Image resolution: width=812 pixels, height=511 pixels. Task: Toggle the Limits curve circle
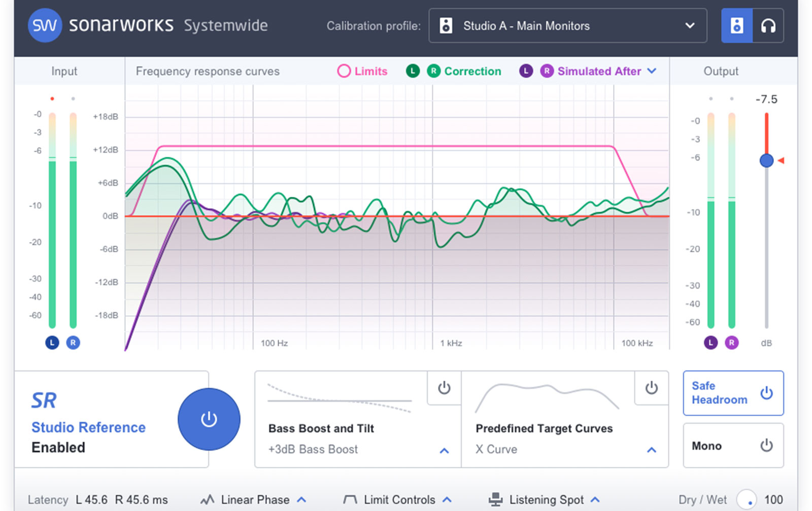pos(344,71)
